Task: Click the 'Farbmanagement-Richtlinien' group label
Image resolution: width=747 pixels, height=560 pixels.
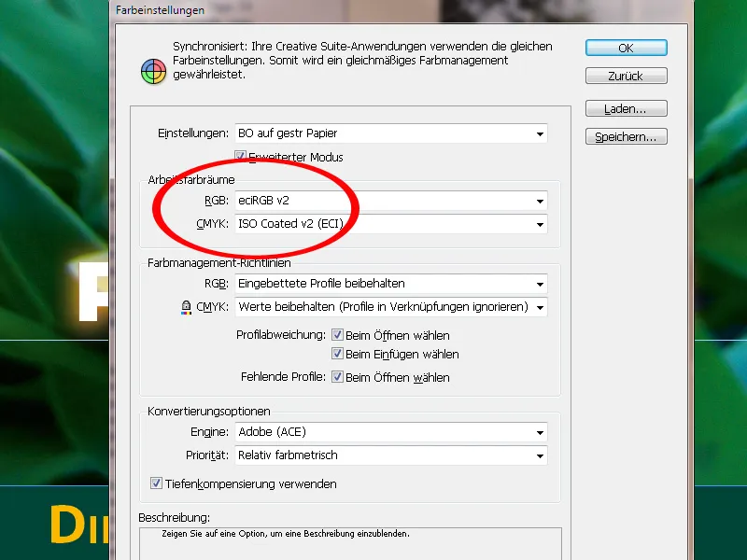Action: point(219,263)
